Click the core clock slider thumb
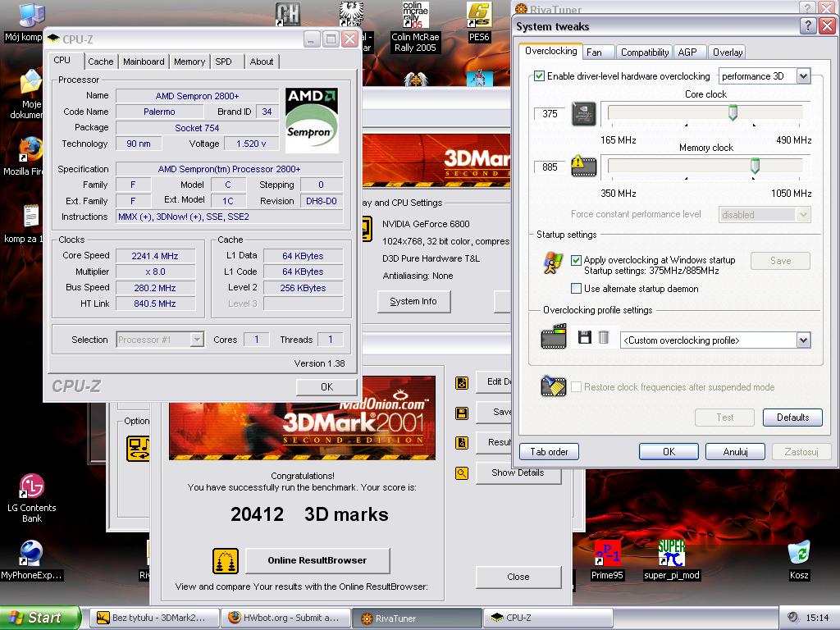The image size is (840, 630). pos(733,112)
